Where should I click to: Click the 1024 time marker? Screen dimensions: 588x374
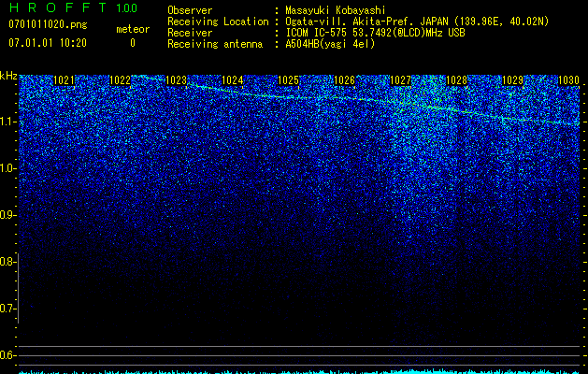pos(233,79)
